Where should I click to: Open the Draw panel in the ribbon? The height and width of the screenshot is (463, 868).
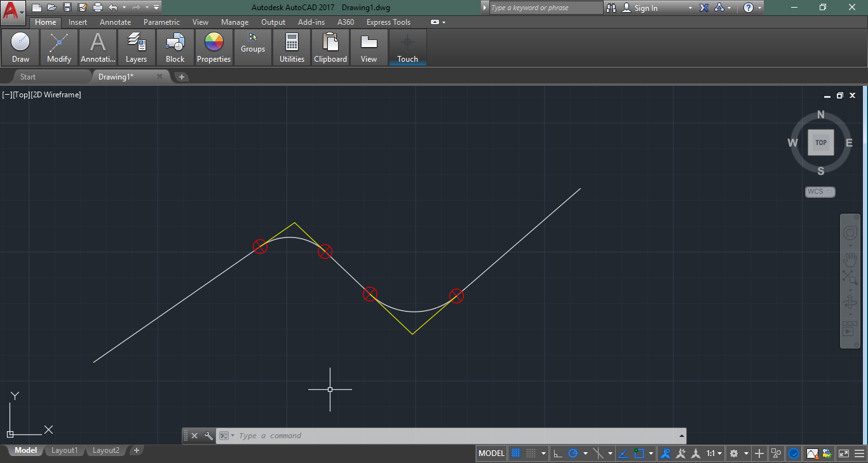pyautogui.click(x=20, y=48)
